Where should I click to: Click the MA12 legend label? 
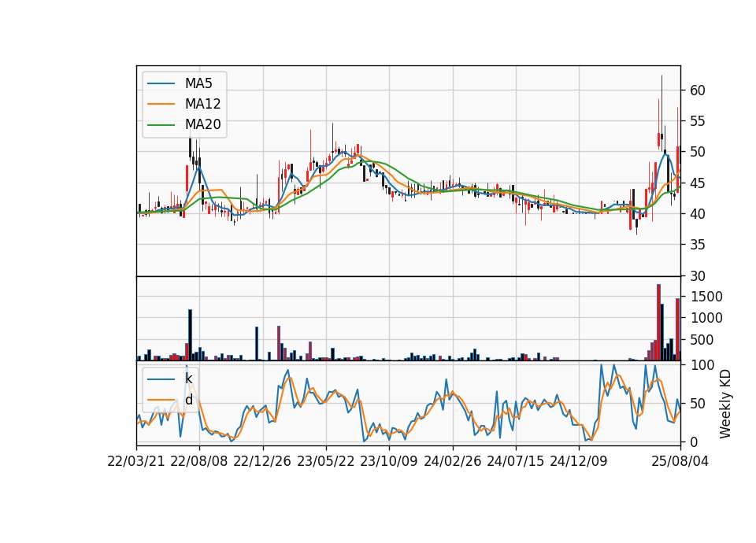(202, 104)
